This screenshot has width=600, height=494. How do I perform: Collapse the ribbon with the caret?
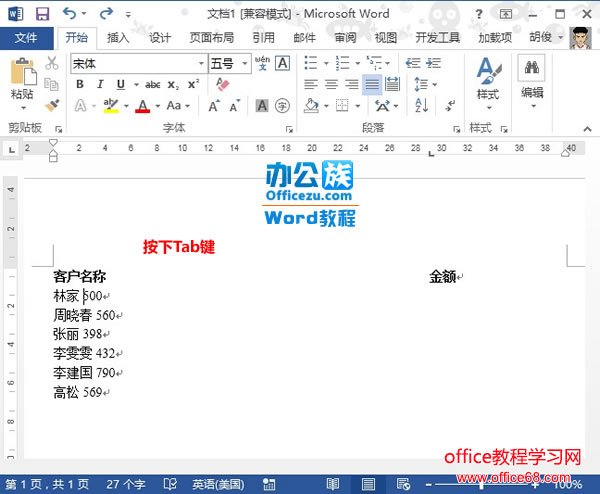[587, 129]
